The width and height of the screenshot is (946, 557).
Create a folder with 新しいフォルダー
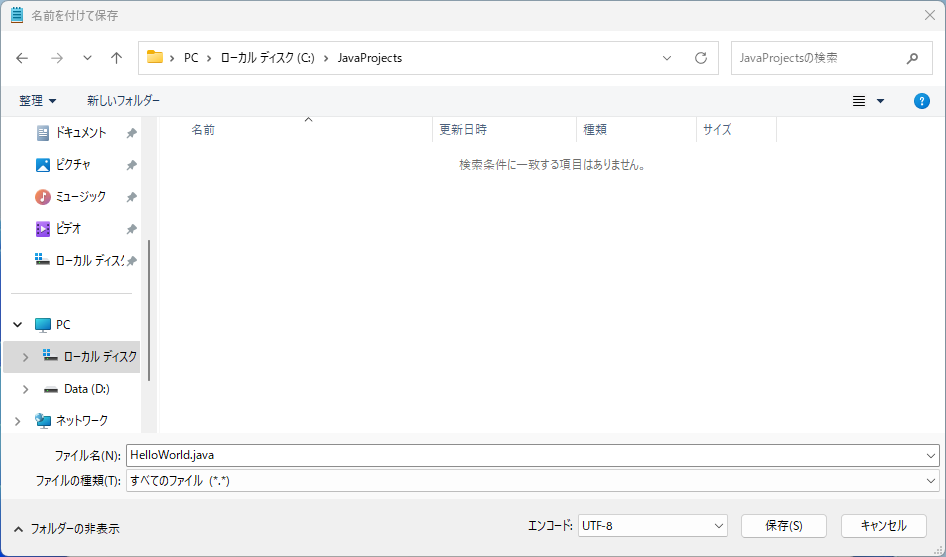[x=124, y=101]
